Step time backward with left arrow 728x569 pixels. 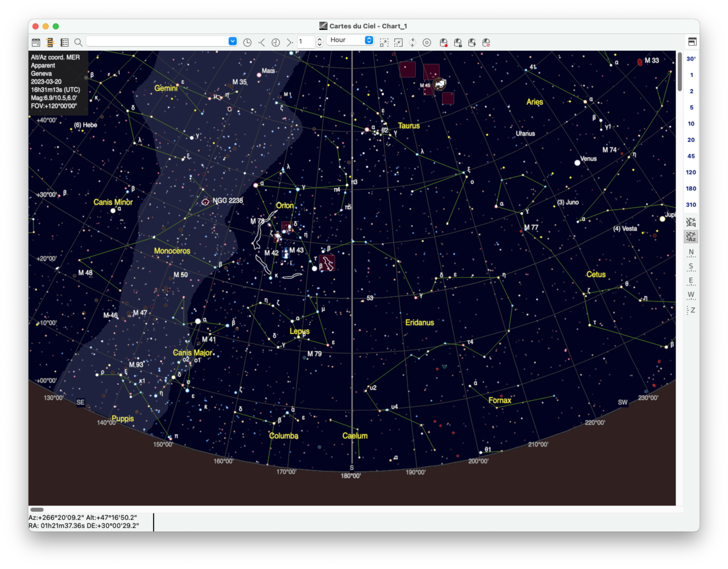[x=262, y=42]
